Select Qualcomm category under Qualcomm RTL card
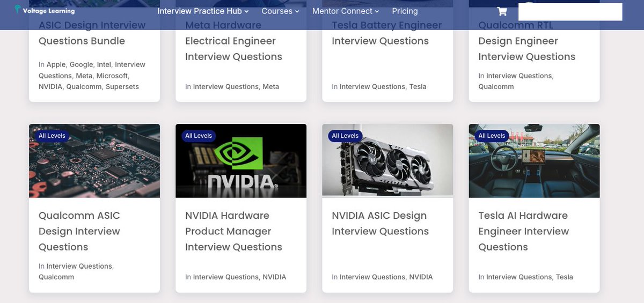This screenshot has width=644, height=303. pyautogui.click(x=496, y=86)
